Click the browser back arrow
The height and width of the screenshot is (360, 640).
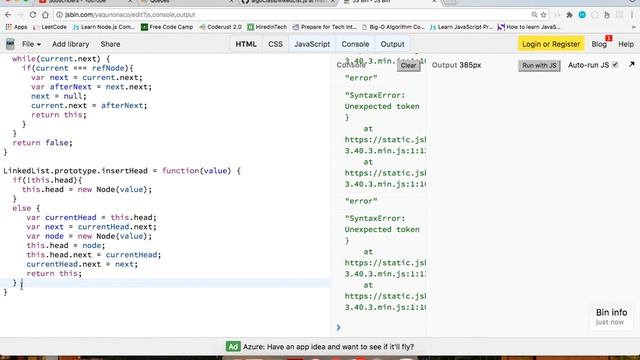click(x=8, y=15)
